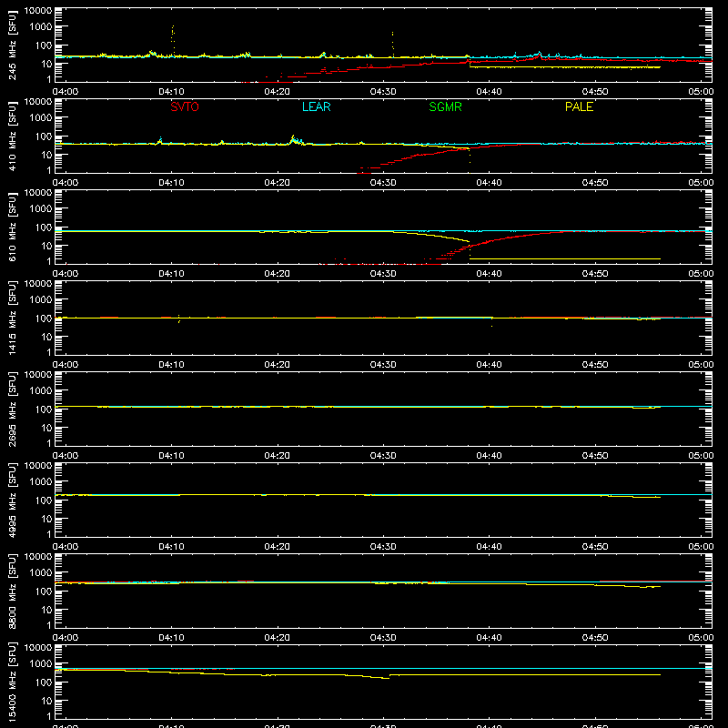Click the cyan LEAR legend label
This screenshot has width=728, height=728.
click(x=316, y=106)
